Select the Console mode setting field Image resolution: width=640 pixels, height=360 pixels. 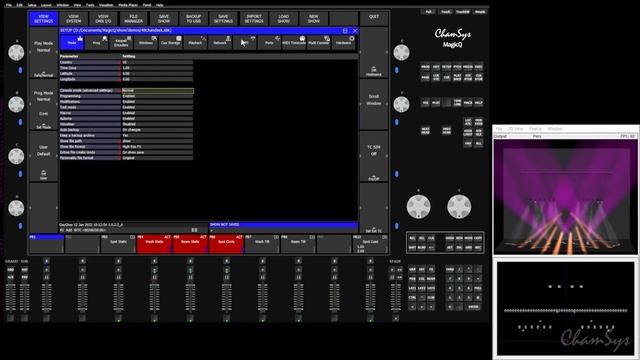tap(158, 91)
